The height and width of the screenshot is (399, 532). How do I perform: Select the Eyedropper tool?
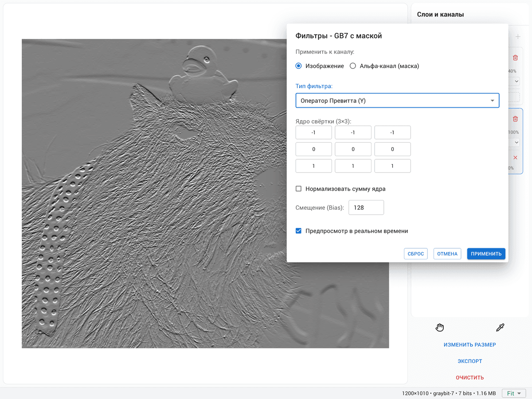[x=500, y=328]
